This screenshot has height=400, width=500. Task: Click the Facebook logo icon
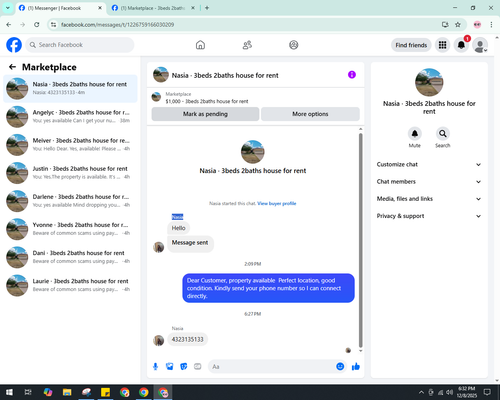(x=14, y=45)
